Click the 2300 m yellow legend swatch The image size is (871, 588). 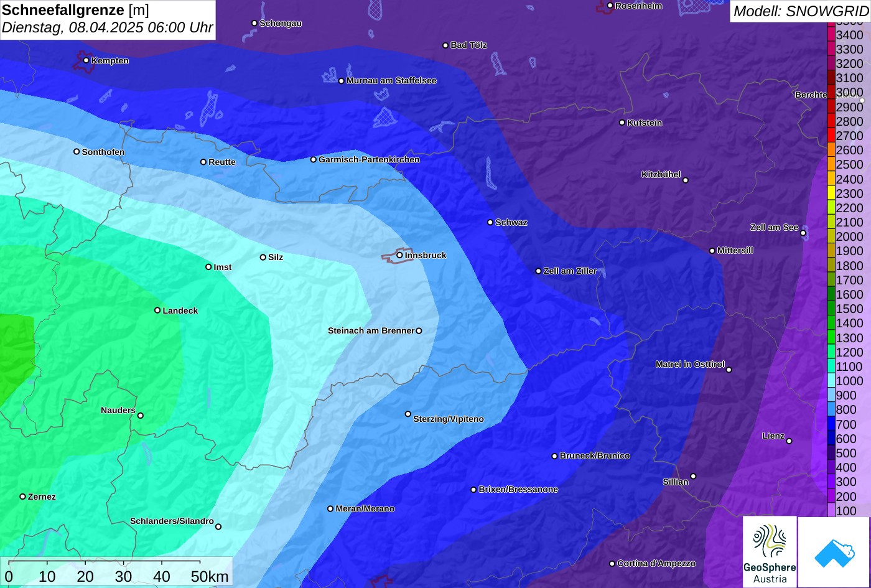(831, 194)
